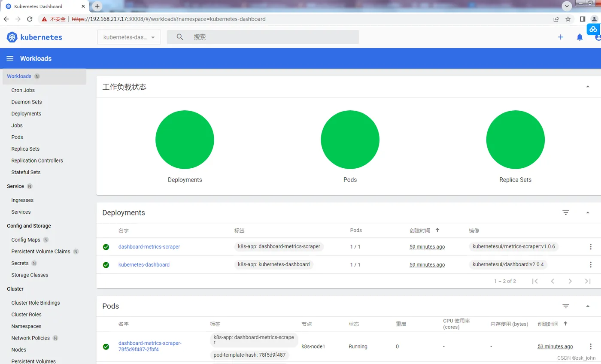Open Services in sidebar
Screen dimensions: 601x364
tap(21, 212)
